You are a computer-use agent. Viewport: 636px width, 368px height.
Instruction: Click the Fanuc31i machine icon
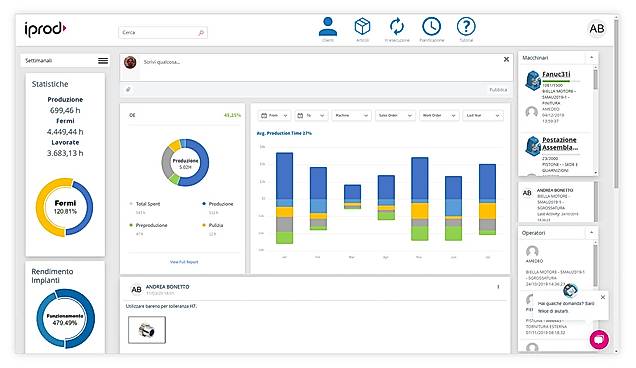533,80
